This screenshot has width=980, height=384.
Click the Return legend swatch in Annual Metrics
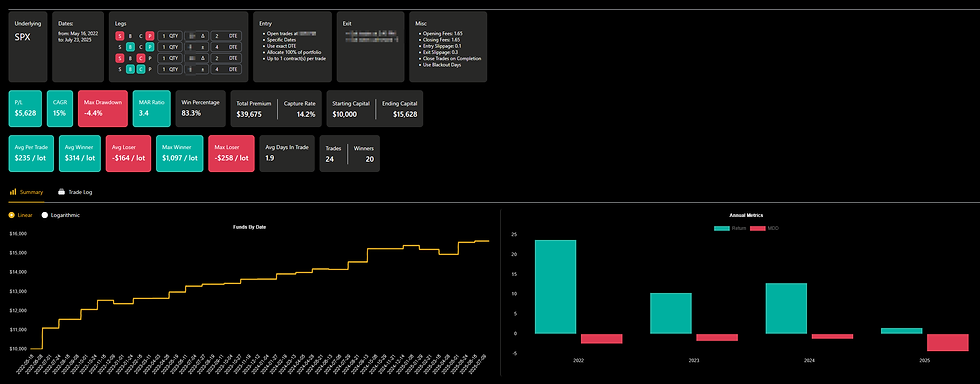tap(722, 228)
